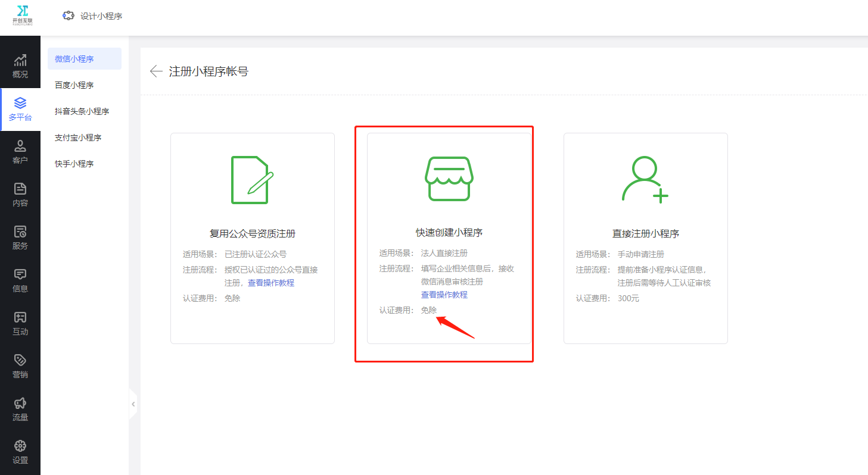Open the 服务 service icon in sidebar

20,232
